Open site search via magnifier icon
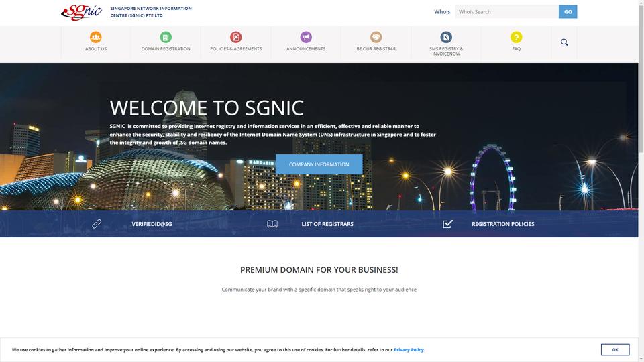The width and height of the screenshot is (644, 362). tap(564, 42)
